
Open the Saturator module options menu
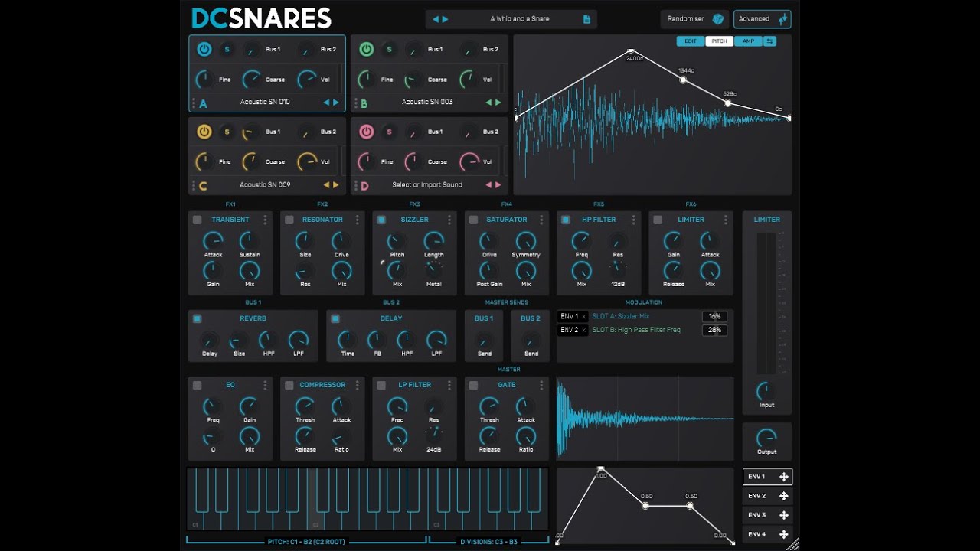541,220
